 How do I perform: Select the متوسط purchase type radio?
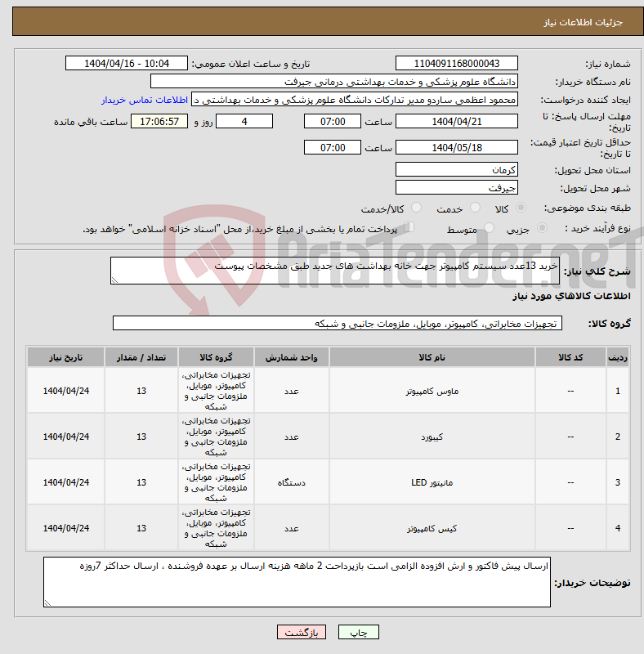pyautogui.click(x=489, y=228)
